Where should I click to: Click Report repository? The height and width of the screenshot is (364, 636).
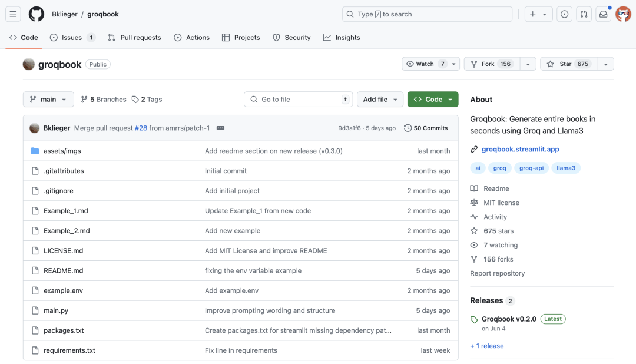(497, 273)
